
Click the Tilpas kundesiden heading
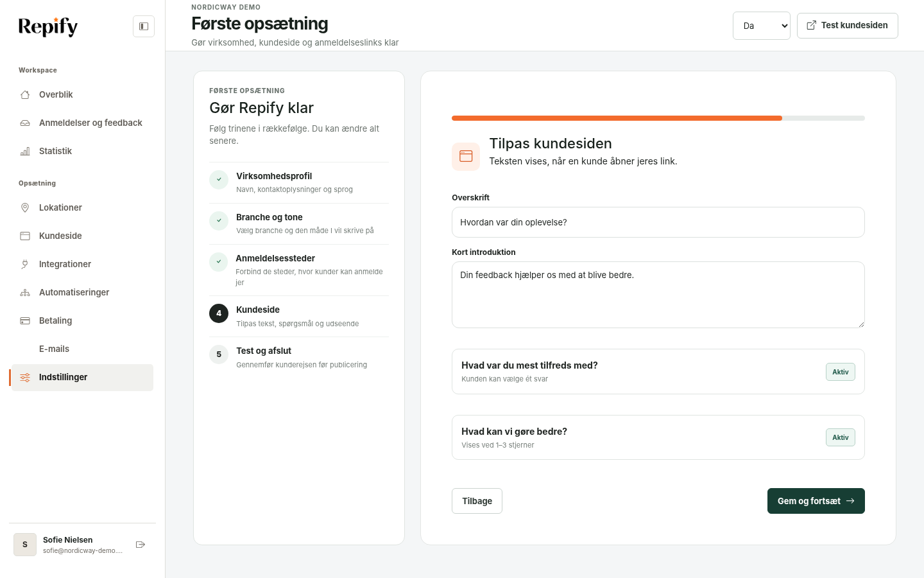click(551, 143)
